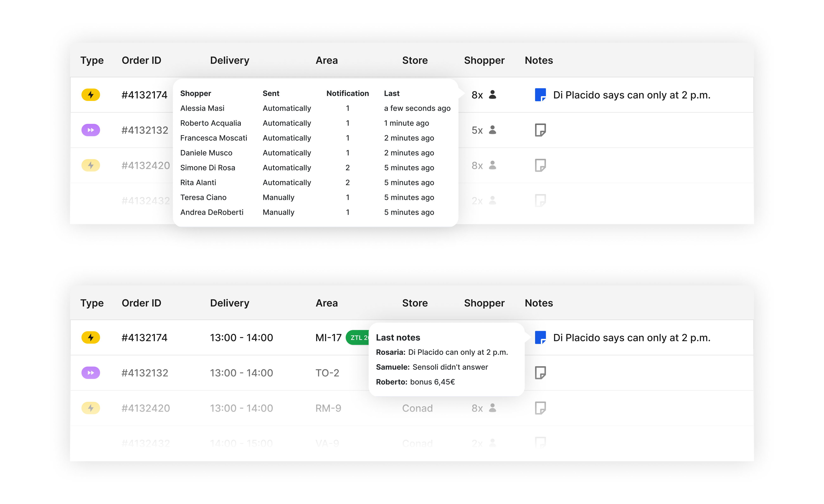Open empty note icon for order #4132132 in top table

540,130
